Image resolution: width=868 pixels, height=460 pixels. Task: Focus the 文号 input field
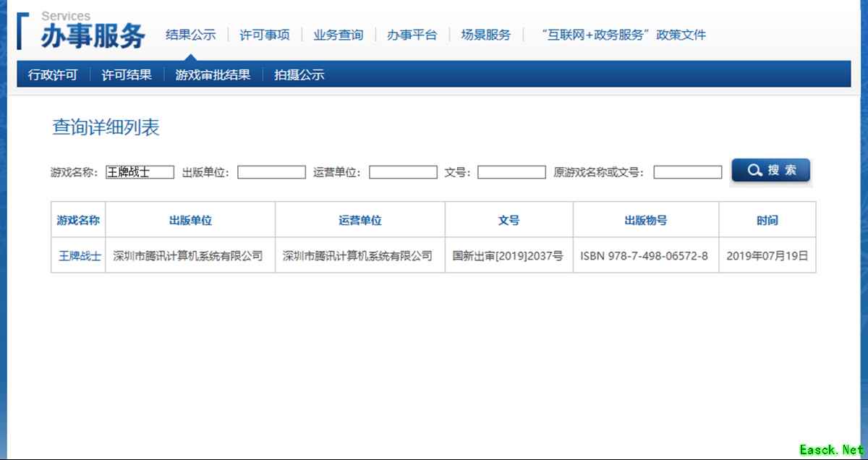pos(511,172)
